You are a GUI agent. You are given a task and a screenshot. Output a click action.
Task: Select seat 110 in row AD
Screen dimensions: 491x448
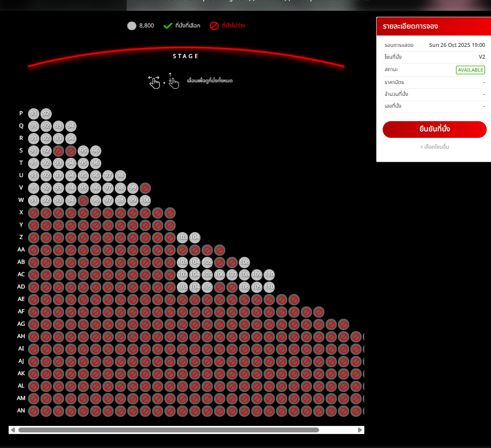[269, 287]
